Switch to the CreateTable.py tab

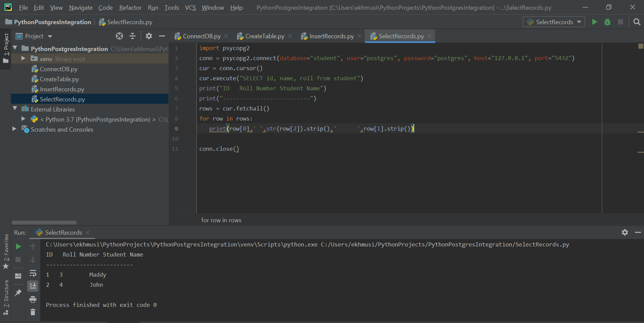coord(264,36)
